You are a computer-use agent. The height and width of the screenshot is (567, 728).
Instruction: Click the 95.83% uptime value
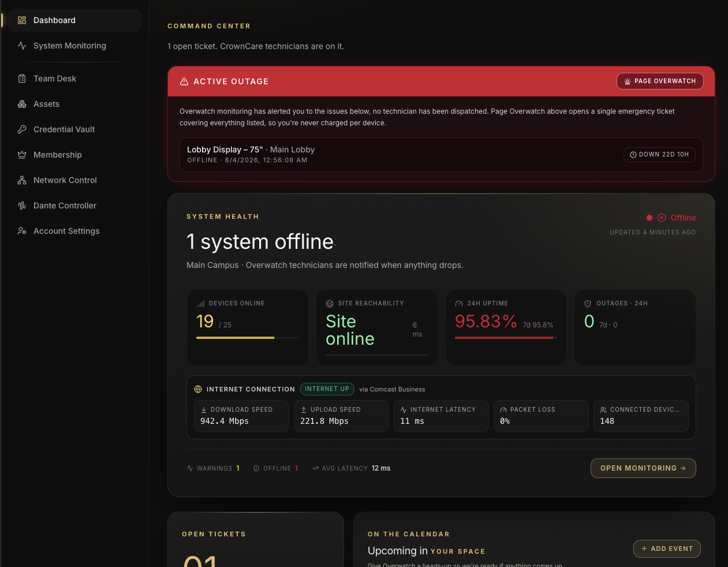(486, 321)
